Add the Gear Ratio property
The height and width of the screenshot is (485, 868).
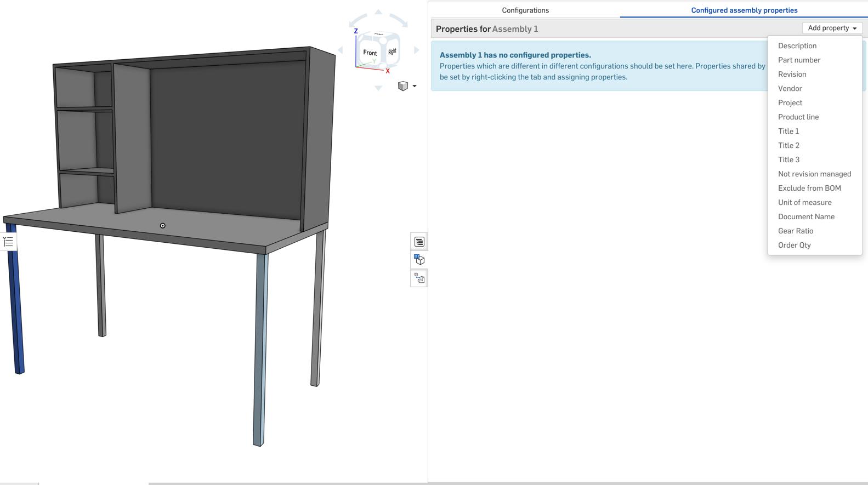(x=795, y=231)
